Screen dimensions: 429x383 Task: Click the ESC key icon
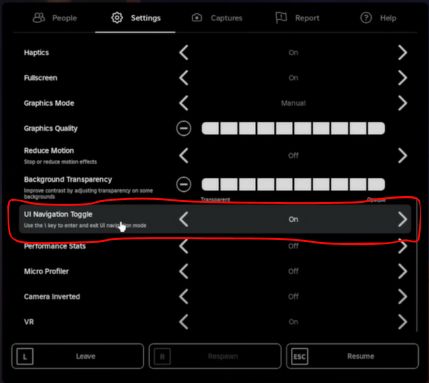click(x=299, y=356)
